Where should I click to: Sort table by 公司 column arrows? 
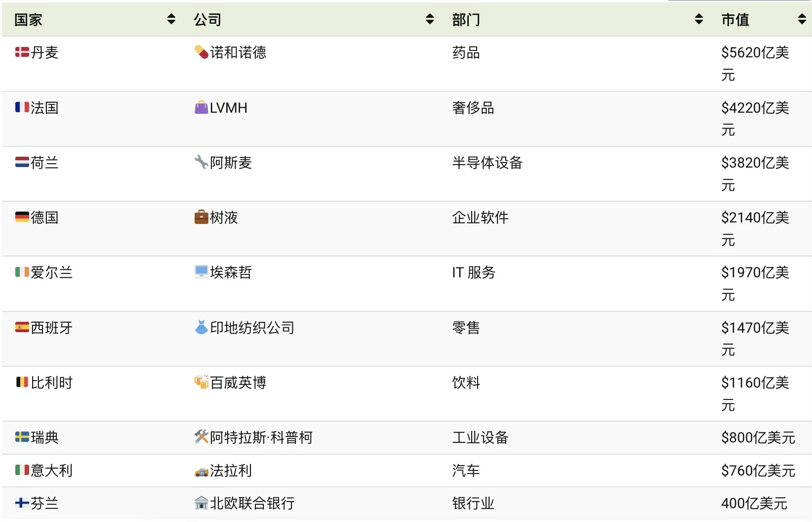(x=430, y=19)
